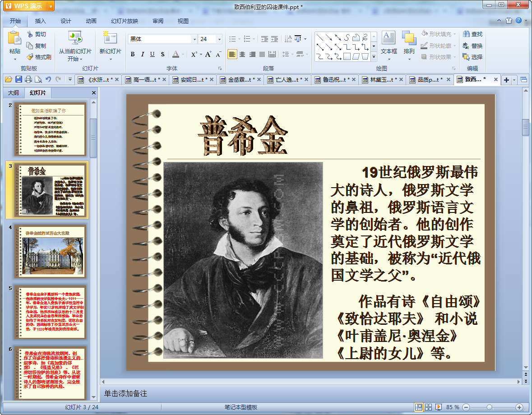Click the Increase indent icon
The height and width of the screenshot is (415, 532).
pos(274,39)
